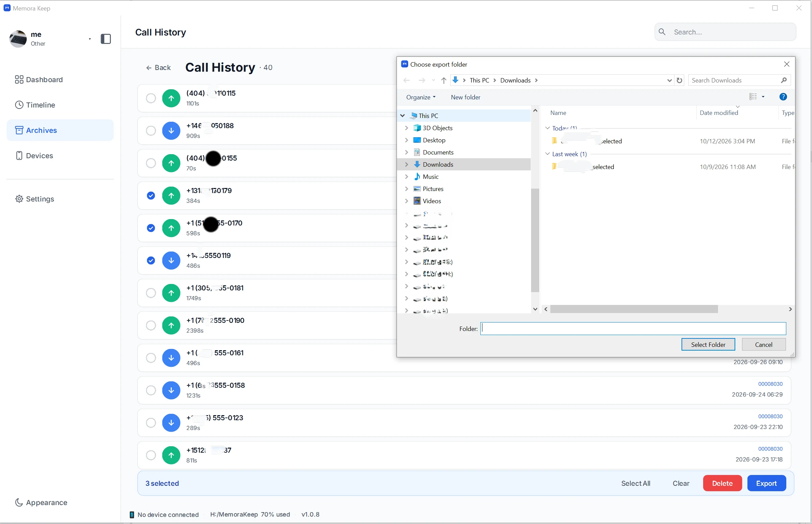Image resolution: width=812 pixels, height=524 pixels.
Task: Click outgoing call icon for 2398s entry
Action: pyautogui.click(x=171, y=326)
